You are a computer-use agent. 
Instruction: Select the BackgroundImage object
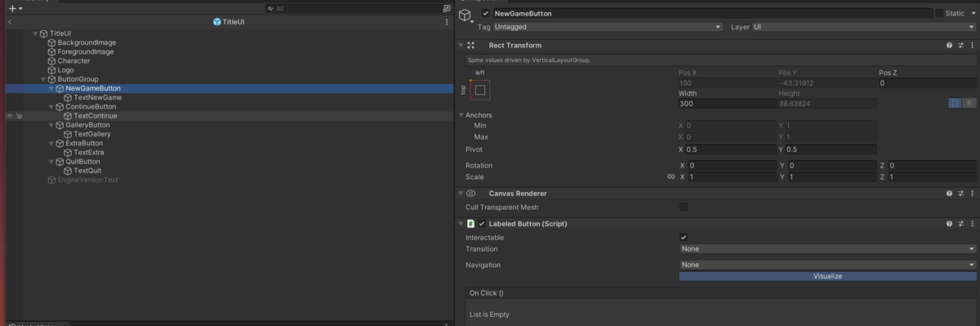pyautogui.click(x=87, y=42)
